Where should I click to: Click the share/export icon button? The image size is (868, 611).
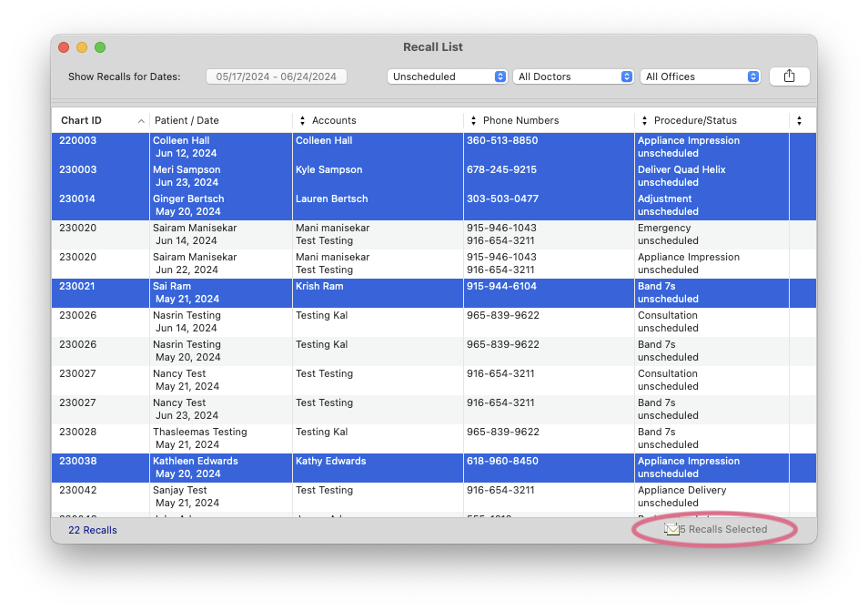[x=790, y=76]
